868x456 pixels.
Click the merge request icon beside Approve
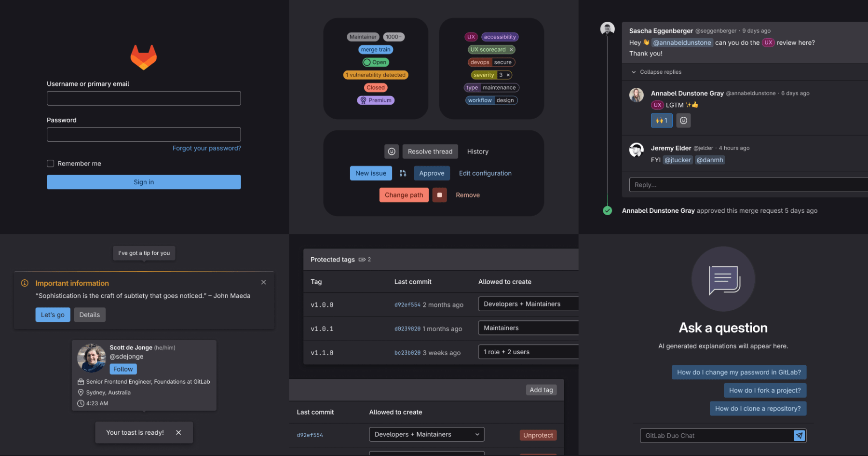403,173
